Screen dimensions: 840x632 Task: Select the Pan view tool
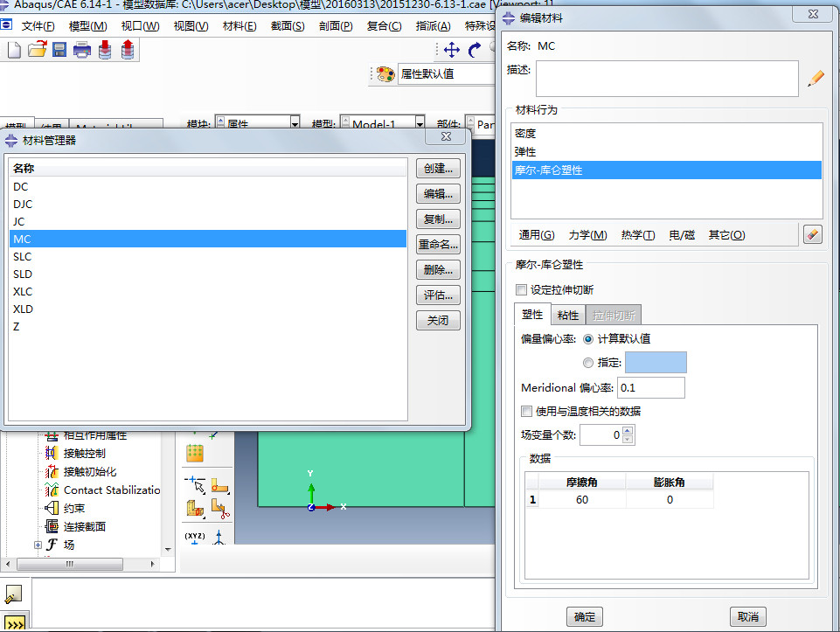click(452, 50)
